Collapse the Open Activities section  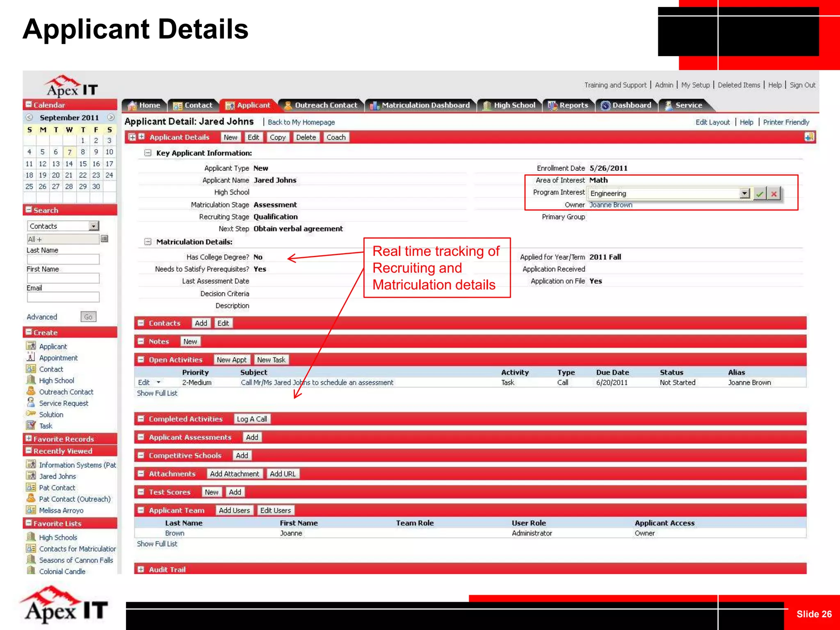tap(141, 360)
